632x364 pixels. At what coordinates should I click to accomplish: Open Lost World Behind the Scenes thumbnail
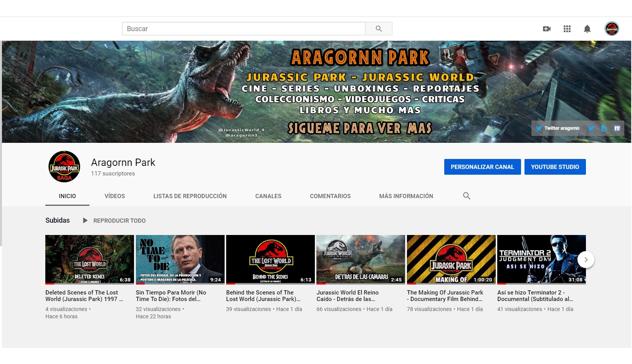[270, 260]
